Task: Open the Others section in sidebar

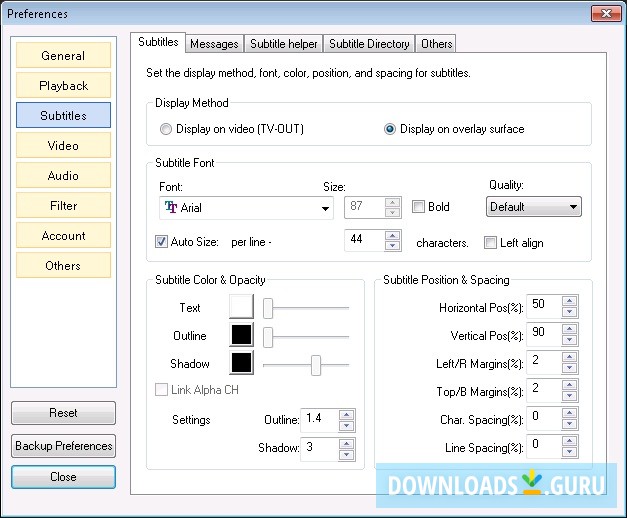Action: click(63, 265)
